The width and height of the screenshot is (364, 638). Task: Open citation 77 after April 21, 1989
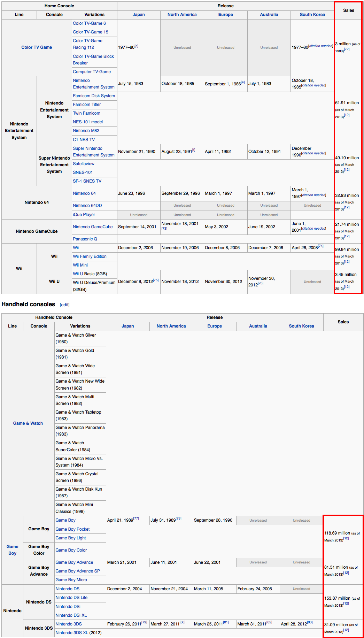click(x=136, y=518)
